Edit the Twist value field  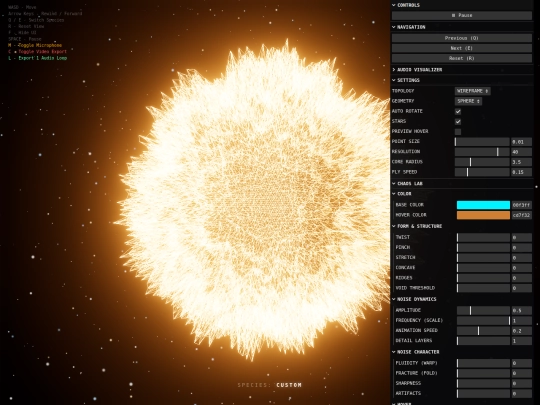tap(521, 237)
